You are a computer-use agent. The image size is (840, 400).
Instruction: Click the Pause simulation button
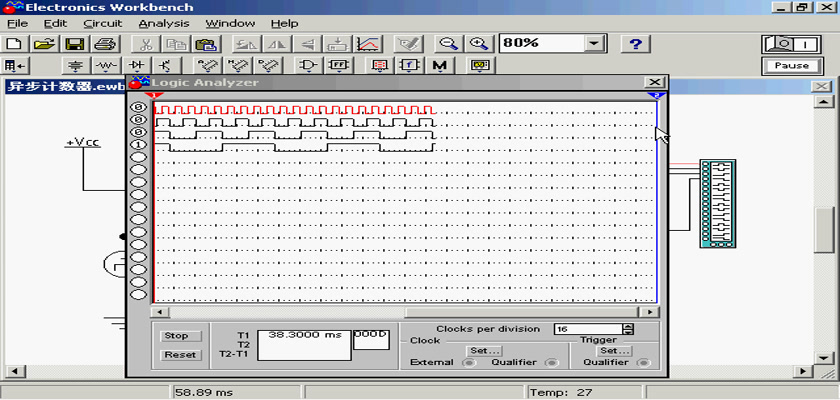(x=791, y=66)
